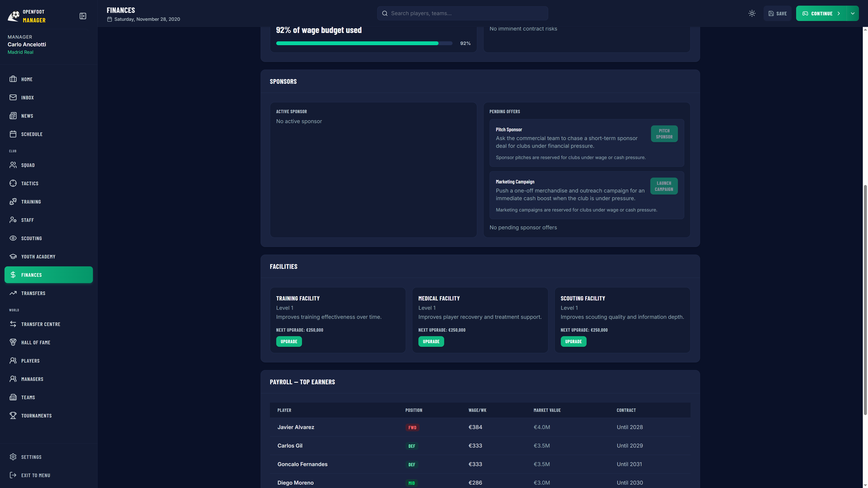Click the Openfoot Manager soccer ball logo
The height and width of the screenshot is (488, 868).
(x=14, y=16)
